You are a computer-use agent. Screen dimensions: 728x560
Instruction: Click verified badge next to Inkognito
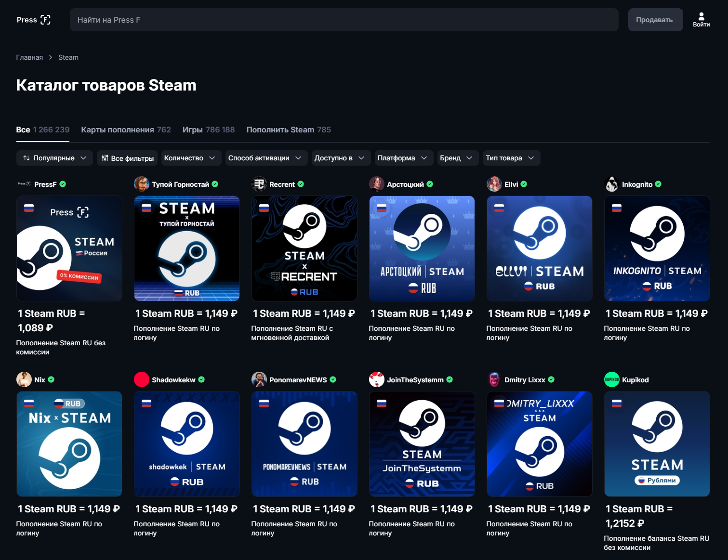658,184
